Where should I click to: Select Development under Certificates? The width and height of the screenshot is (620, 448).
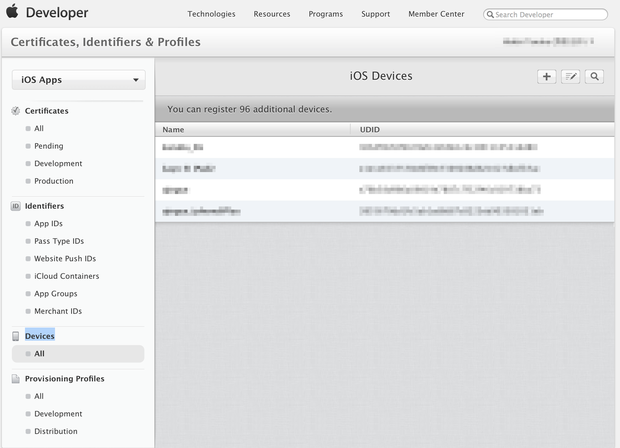click(58, 163)
